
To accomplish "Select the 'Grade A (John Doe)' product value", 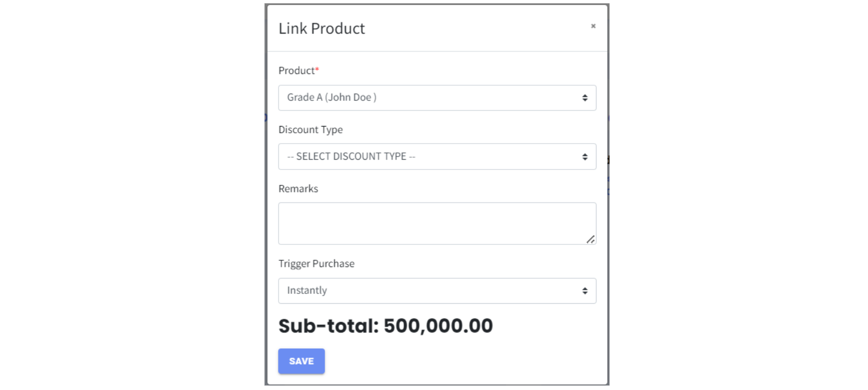I will [x=331, y=98].
